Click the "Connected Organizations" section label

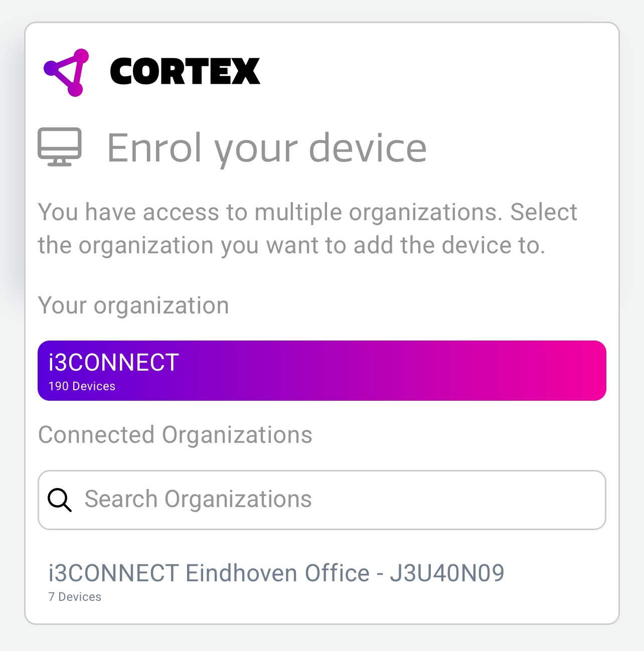(175, 435)
